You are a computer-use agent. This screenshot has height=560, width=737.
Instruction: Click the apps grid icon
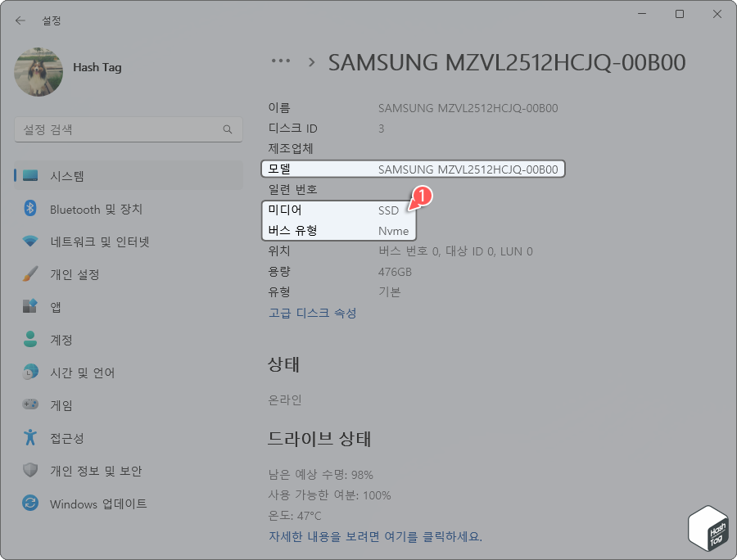(x=30, y=306)
